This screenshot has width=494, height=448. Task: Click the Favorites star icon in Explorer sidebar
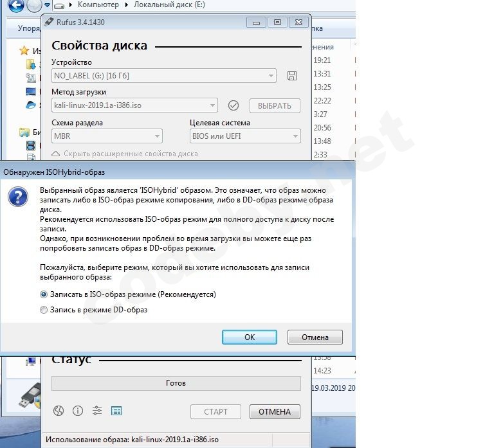click(x=24, y=50)
